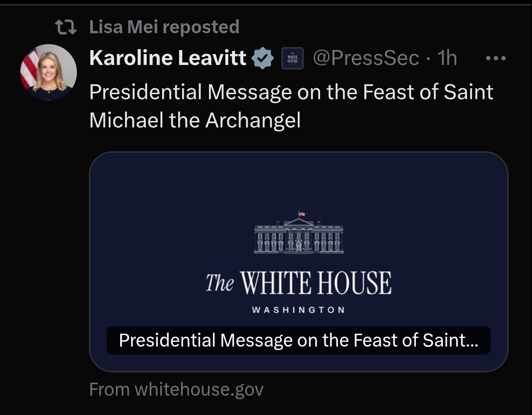Open the 'From whitehouse.gov' source link
This screenshot has width=532, height=415.
coord(176,390)
